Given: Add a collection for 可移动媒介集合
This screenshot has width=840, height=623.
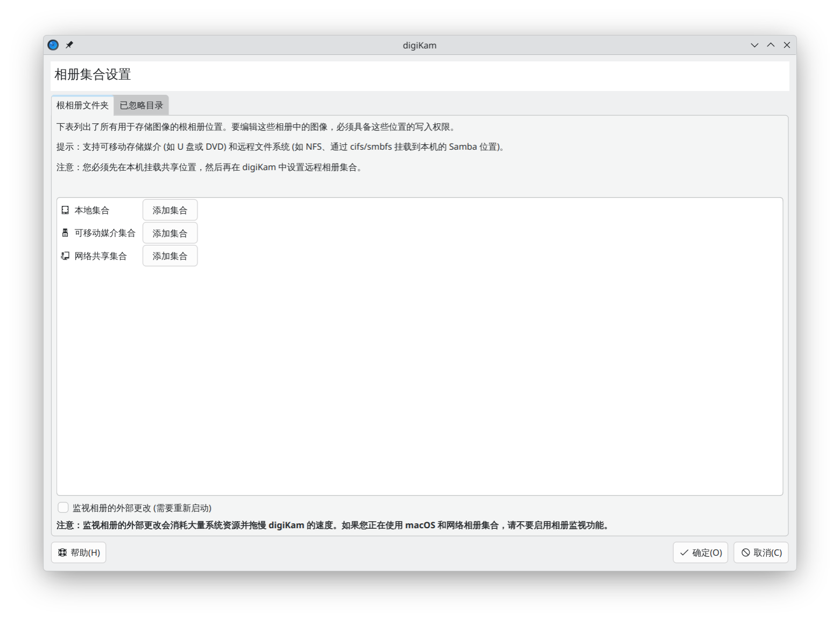Looking at the screenshot, I should click(170, 233).
